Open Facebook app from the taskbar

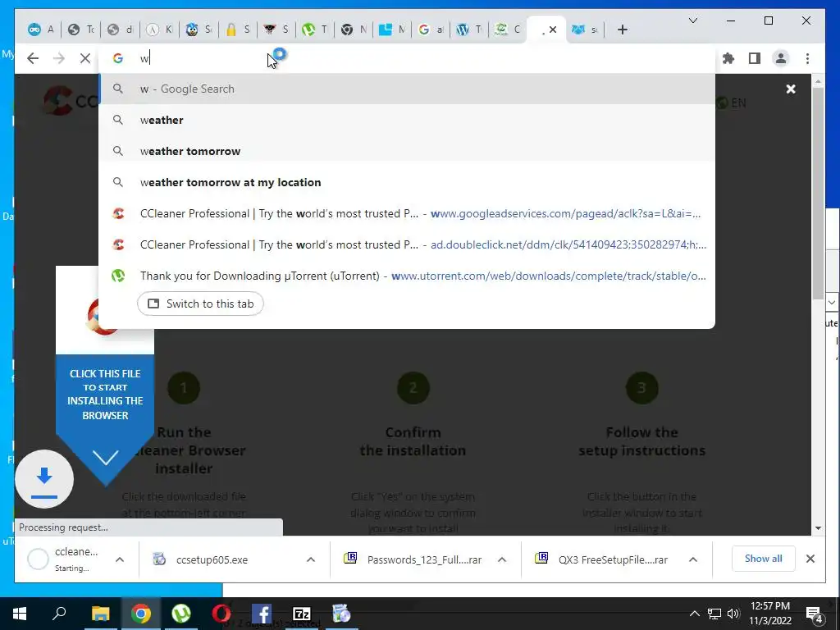point(262,614)
